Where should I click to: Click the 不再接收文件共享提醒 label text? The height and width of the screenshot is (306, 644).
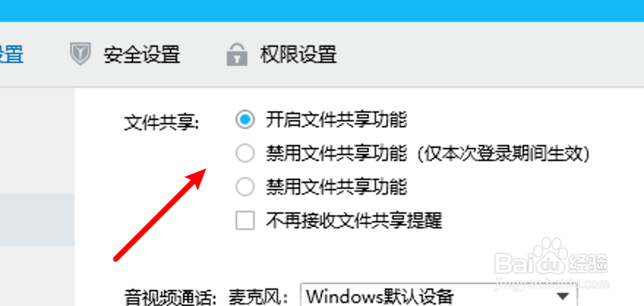pyautogui.click(x=353, y=220)
